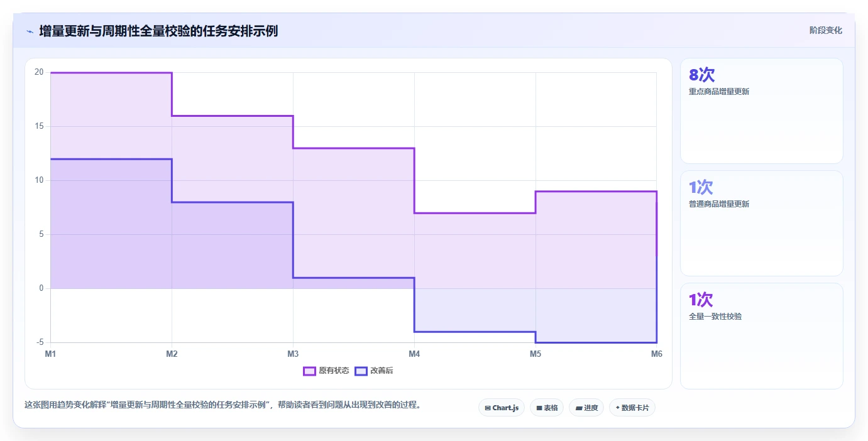This screenshot has height=441, width=868.
Task: Click the chart title 增量更新与周期性全量校验的任务安排示例
Action: point(158,31)
